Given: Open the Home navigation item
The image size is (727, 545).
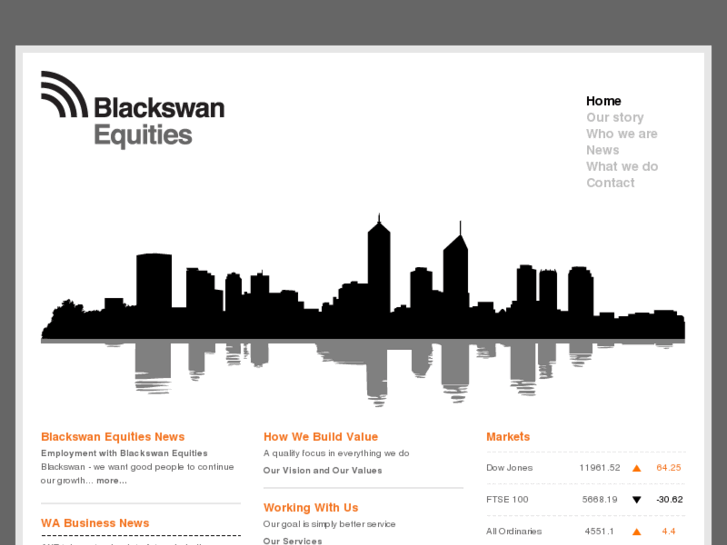Looking at the screenshot, I should [x=603, y=101].
